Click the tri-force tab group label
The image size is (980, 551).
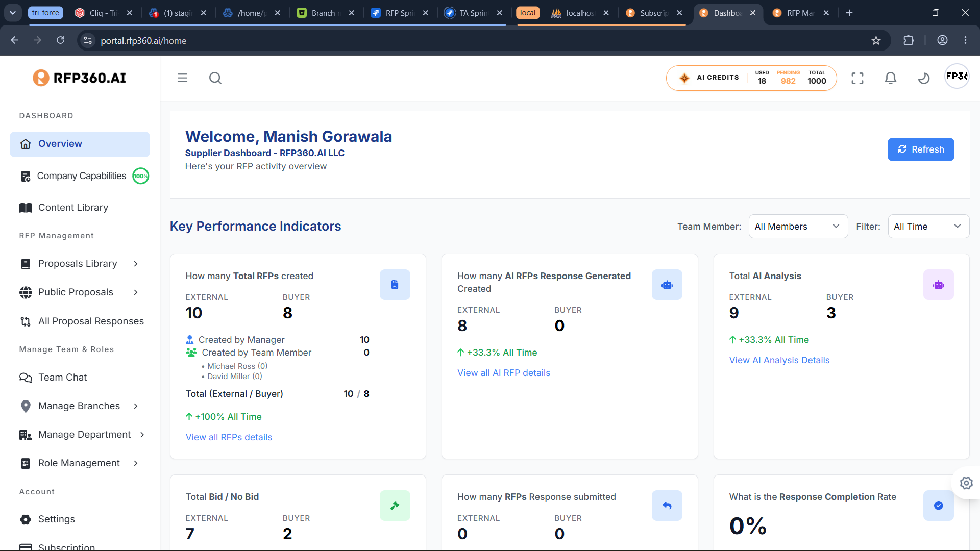tap(45, 13)
